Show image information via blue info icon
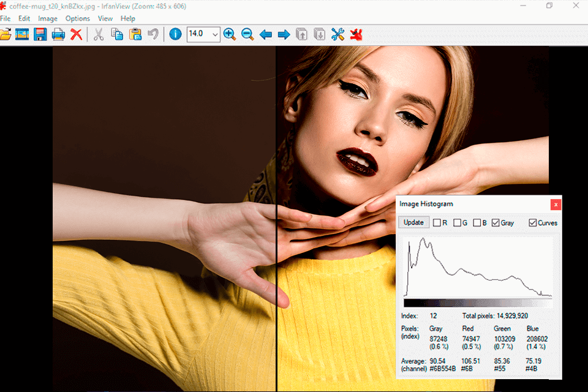Viewport: 588px width, 392px height. [175, 34]
